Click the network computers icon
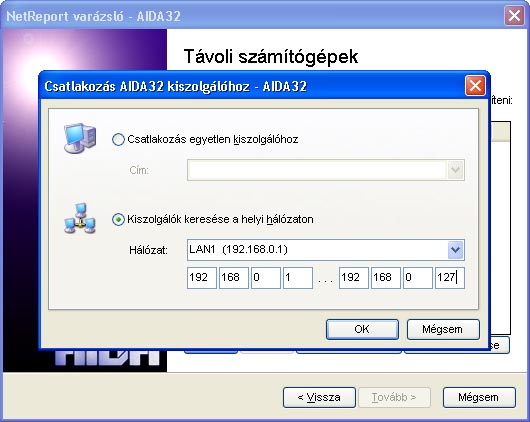530x422 pixels. (x=80, y=218)
